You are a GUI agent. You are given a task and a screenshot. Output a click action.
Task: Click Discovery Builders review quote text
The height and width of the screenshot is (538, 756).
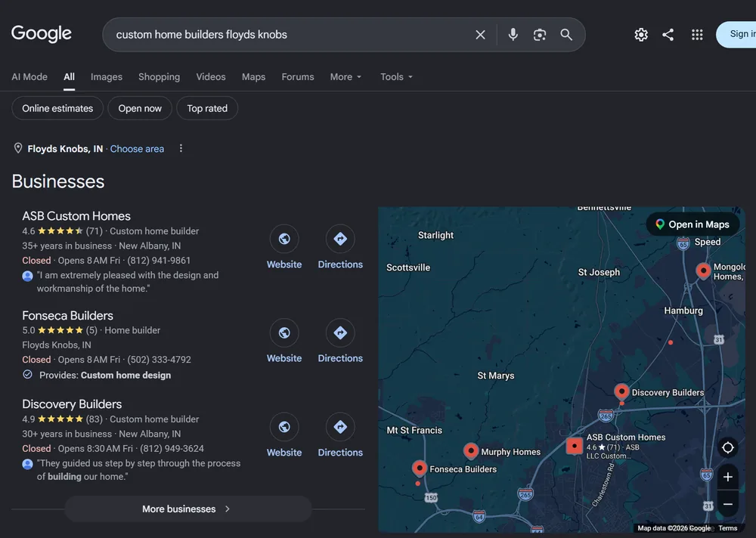pos(139,469)
